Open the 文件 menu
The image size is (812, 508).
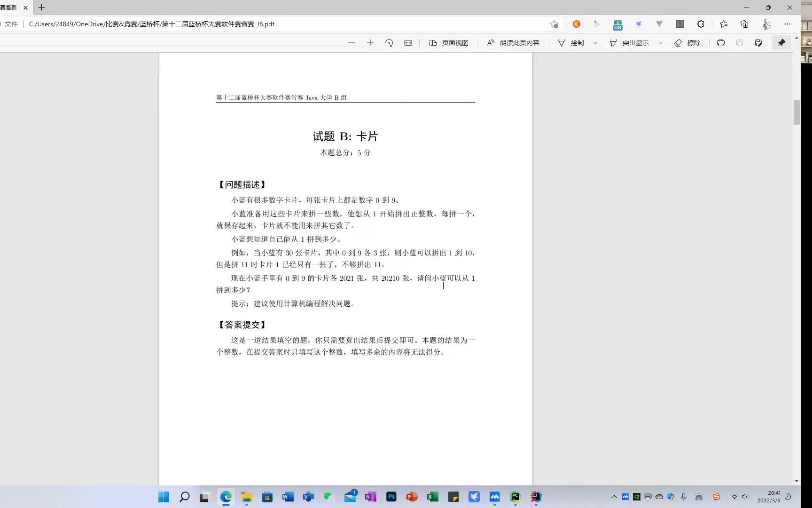click(x=11, y=24)
